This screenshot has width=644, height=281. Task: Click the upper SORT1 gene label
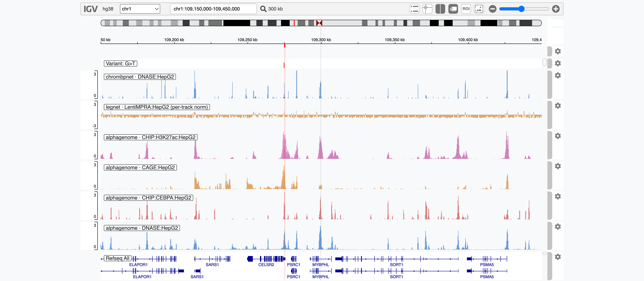coord(396,264)
